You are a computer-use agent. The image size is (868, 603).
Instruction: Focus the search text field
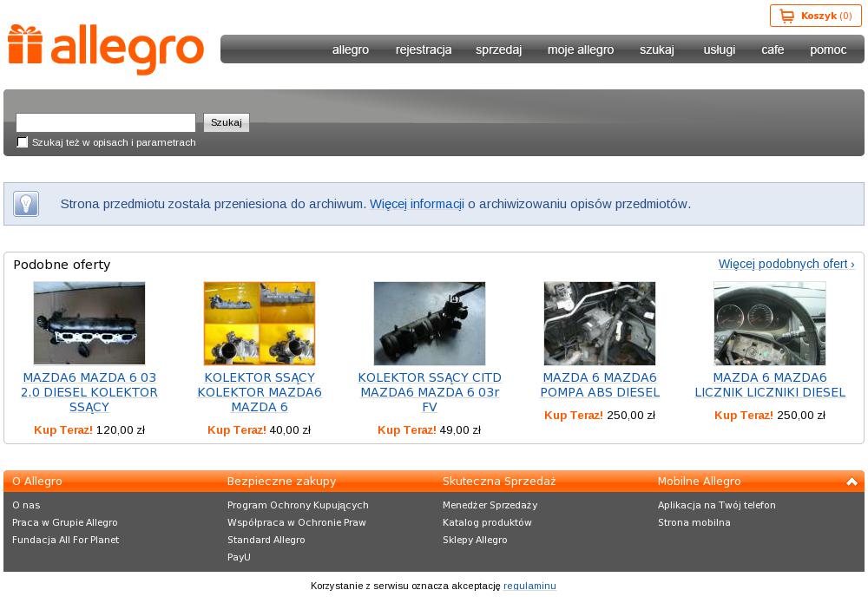[x=106, y=122]
